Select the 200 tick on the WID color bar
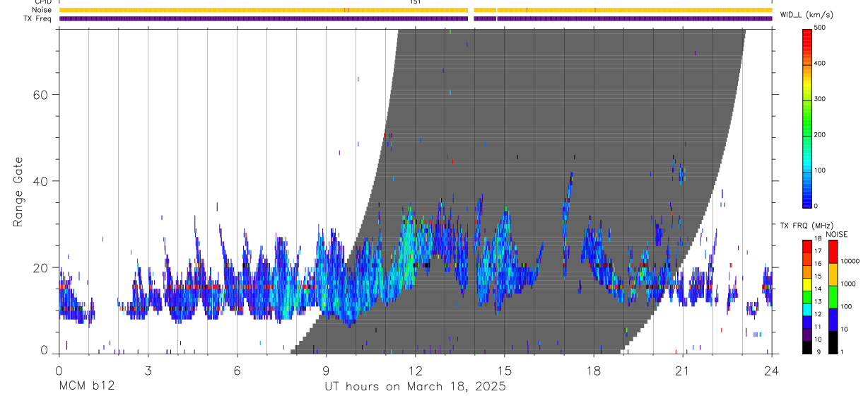The height and width of the screenshot is (401, 868). click(821, 135)
